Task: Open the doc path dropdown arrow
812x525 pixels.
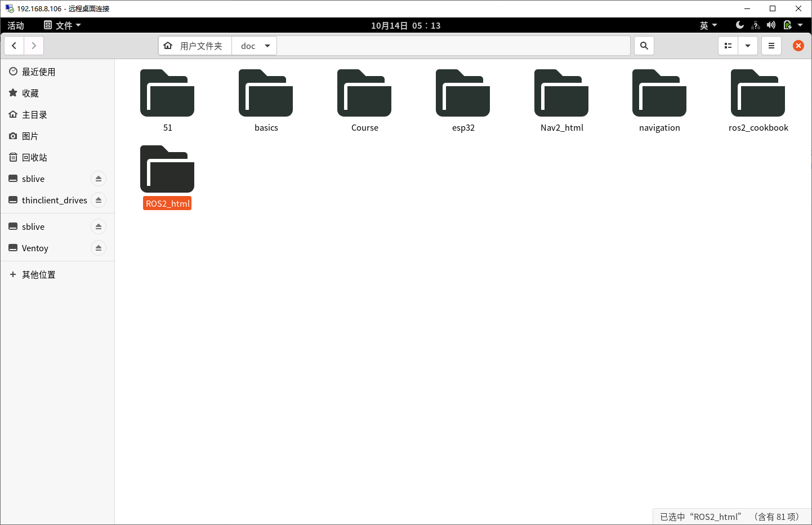Action: pos(267,46)
